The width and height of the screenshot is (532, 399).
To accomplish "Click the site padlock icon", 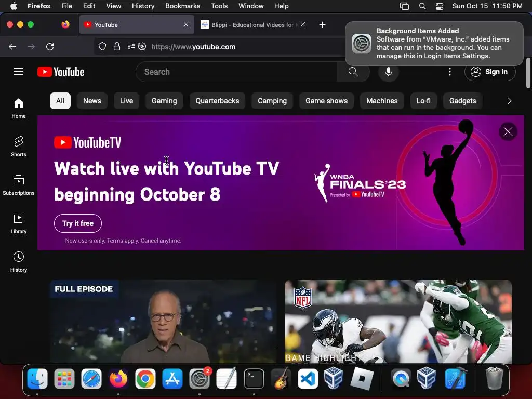I will click(x=117, y=47).
